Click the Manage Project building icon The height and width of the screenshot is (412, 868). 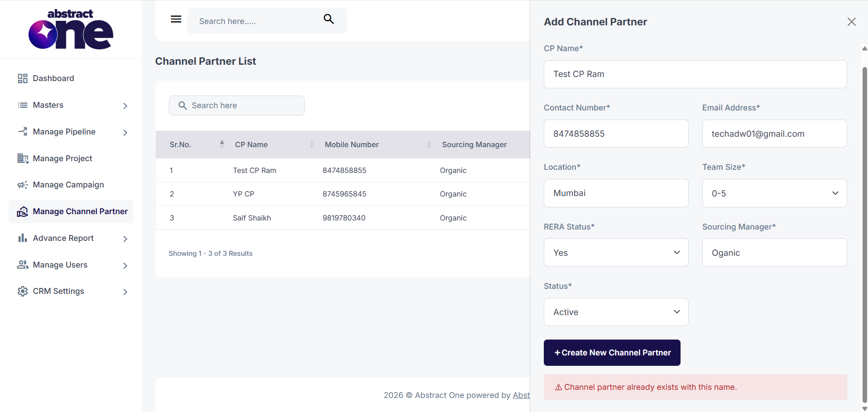click(23, 158)
